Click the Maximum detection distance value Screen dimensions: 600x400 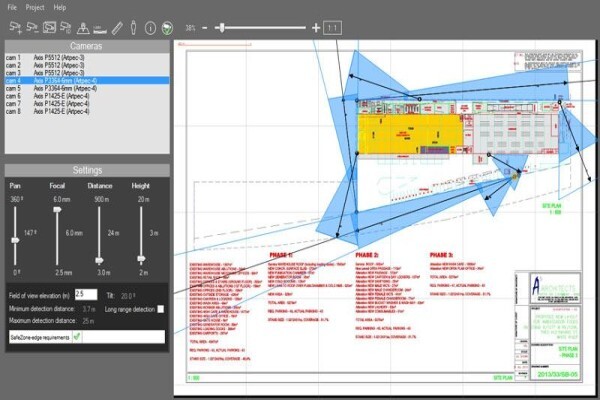click(88, 321)
